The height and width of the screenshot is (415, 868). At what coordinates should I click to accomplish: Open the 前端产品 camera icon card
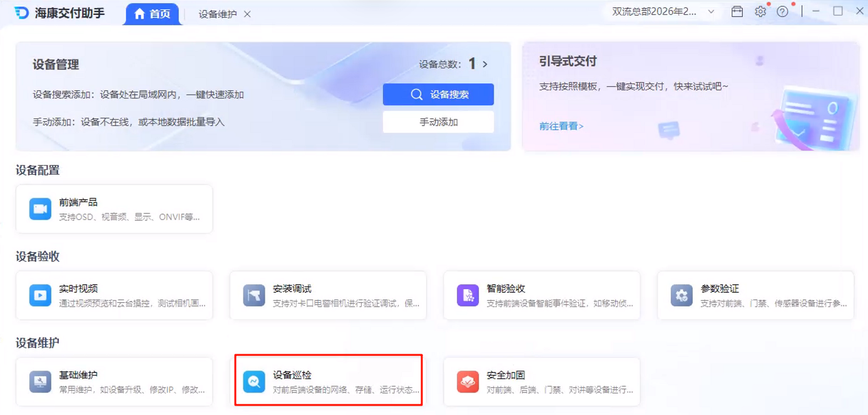40,209
